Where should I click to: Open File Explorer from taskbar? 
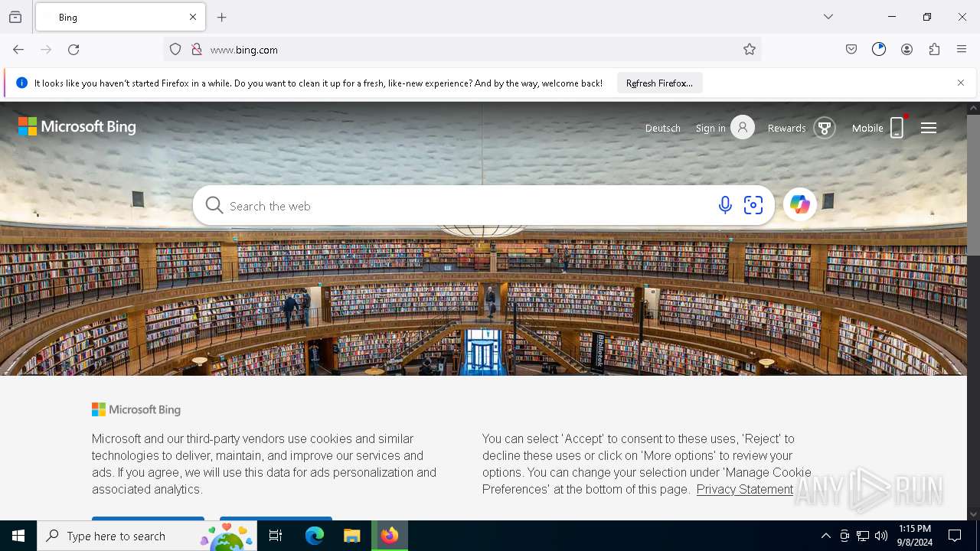pyautogui.click(x=351, y=536)
